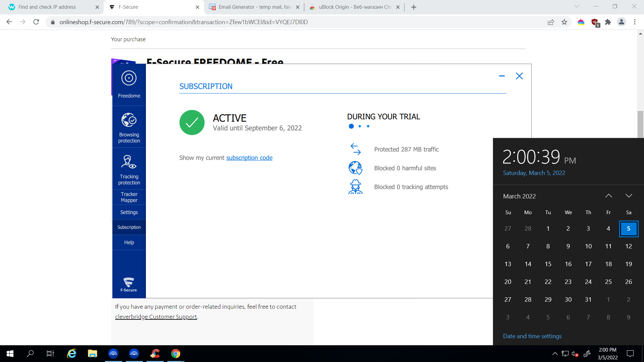Reload the current page

tap(36, 22)
